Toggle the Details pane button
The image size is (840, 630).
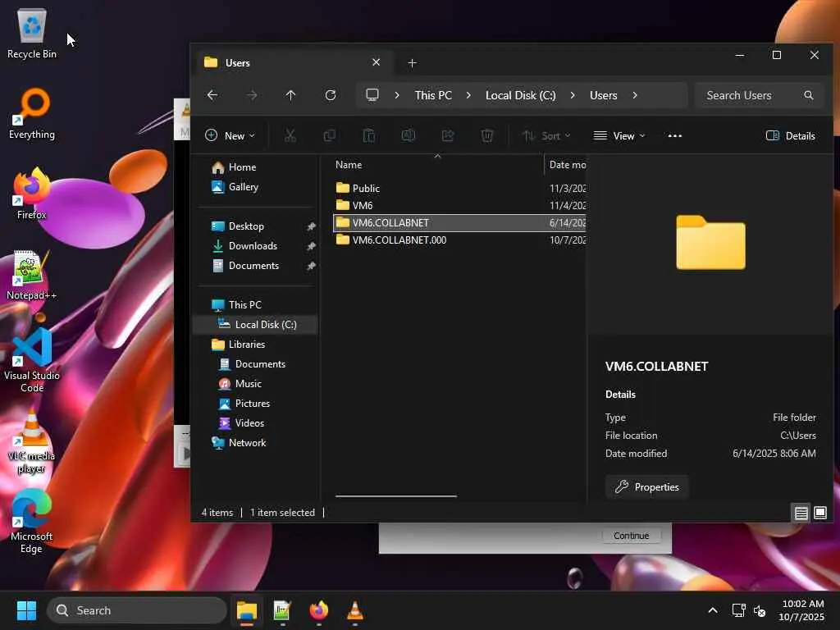(791, 136)
